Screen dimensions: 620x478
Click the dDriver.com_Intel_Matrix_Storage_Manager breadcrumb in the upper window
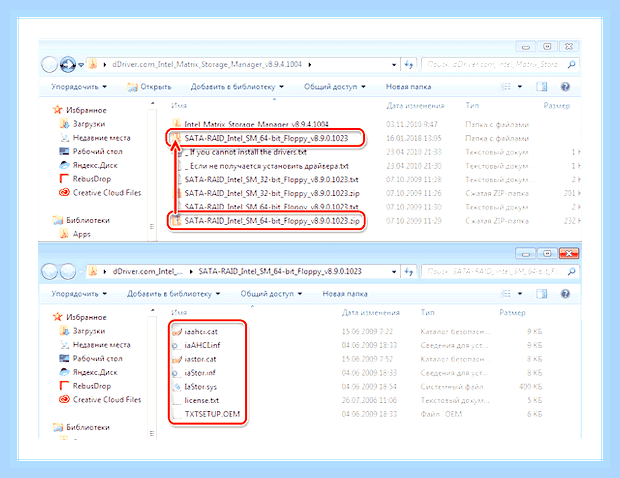[207, 64]
